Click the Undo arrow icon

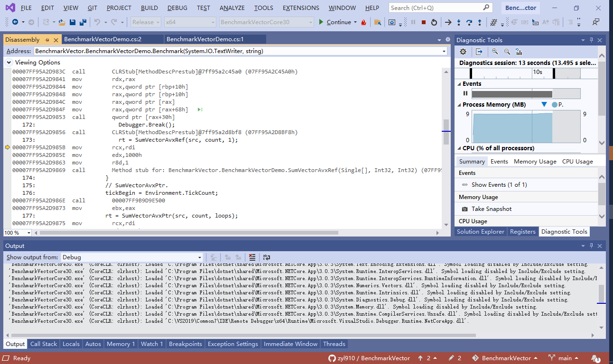[97, 22]
